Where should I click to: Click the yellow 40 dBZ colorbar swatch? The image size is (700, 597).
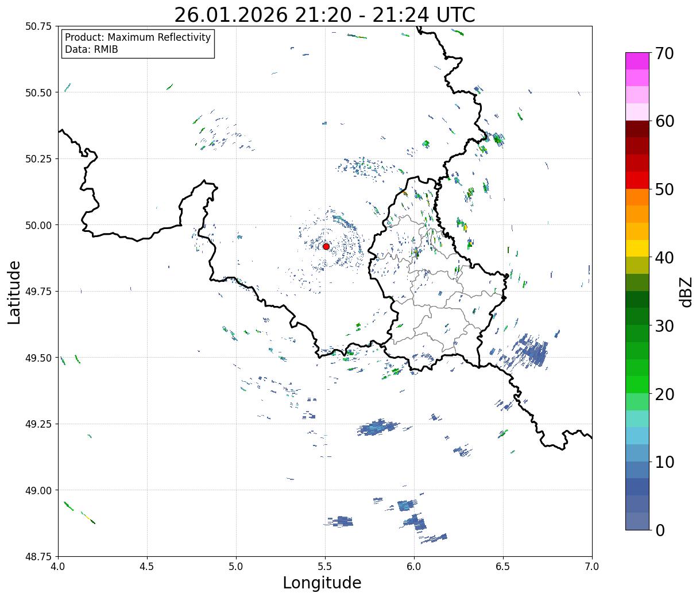point(637,248)
